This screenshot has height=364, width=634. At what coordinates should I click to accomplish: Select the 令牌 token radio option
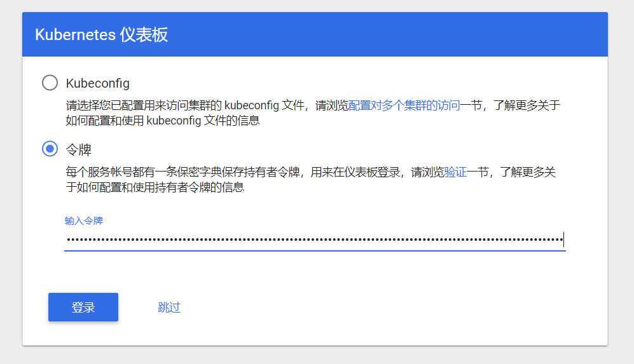pyautogui.click(x=50, y=149)
